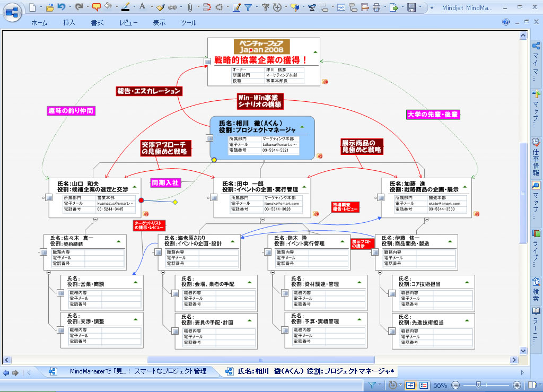Screen dimensions: 543x392
Task: Click the MindManager application button
Action: click(x=11, y=11)
